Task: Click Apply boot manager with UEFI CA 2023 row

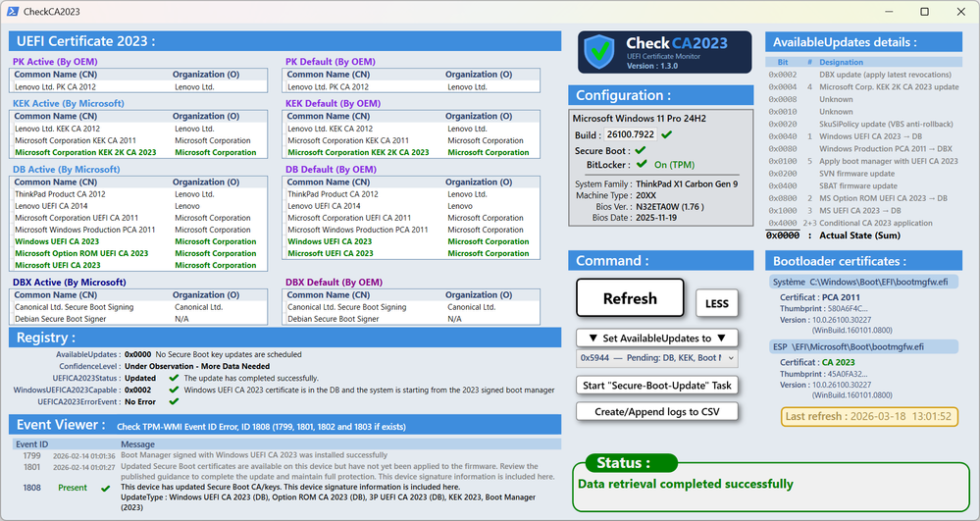Action: coord(863,161)
